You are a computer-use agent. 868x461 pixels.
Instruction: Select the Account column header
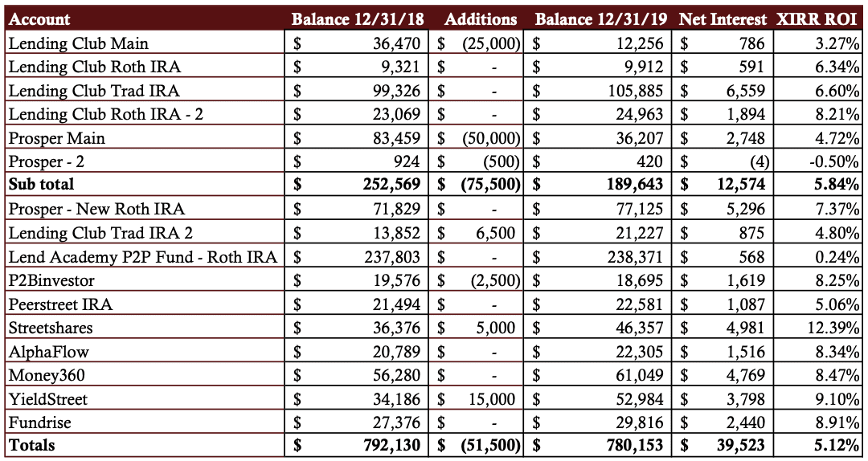(40, 19)
